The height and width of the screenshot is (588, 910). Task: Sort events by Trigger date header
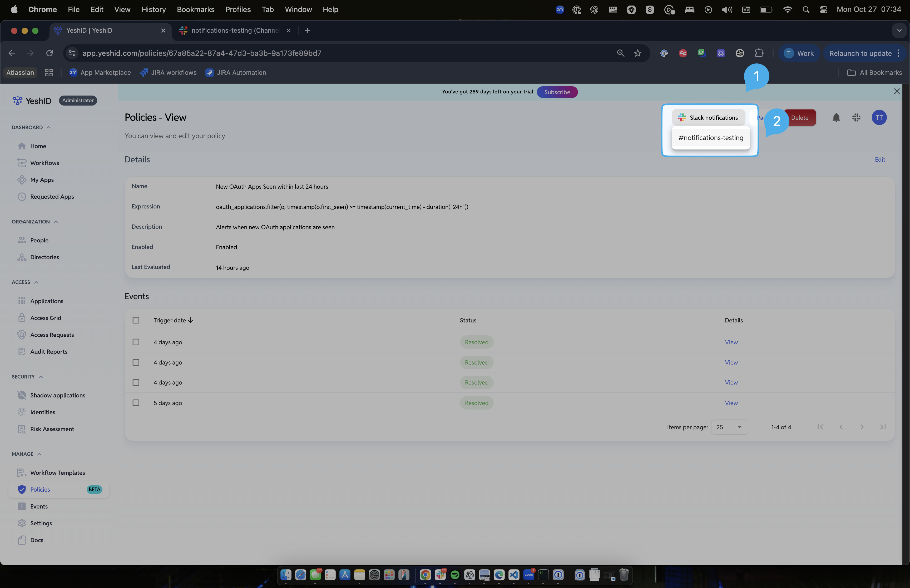[173, 320]
